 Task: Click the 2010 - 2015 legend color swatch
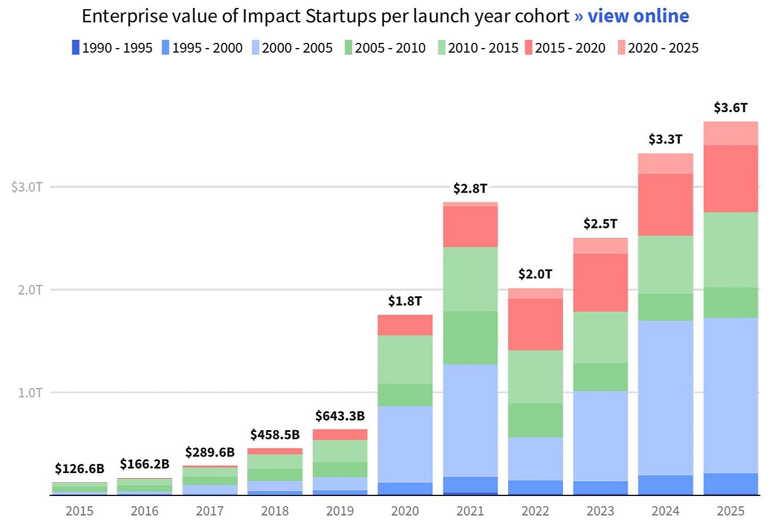click(x=441, y=47)
